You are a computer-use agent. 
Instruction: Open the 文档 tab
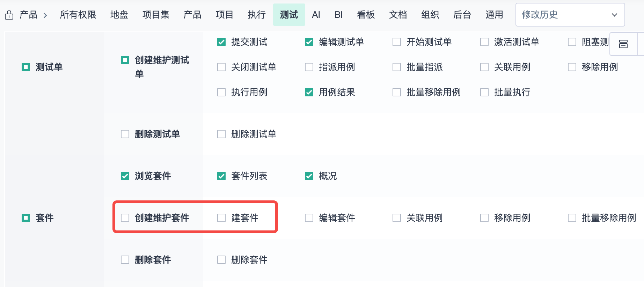[x=398, y=15]
